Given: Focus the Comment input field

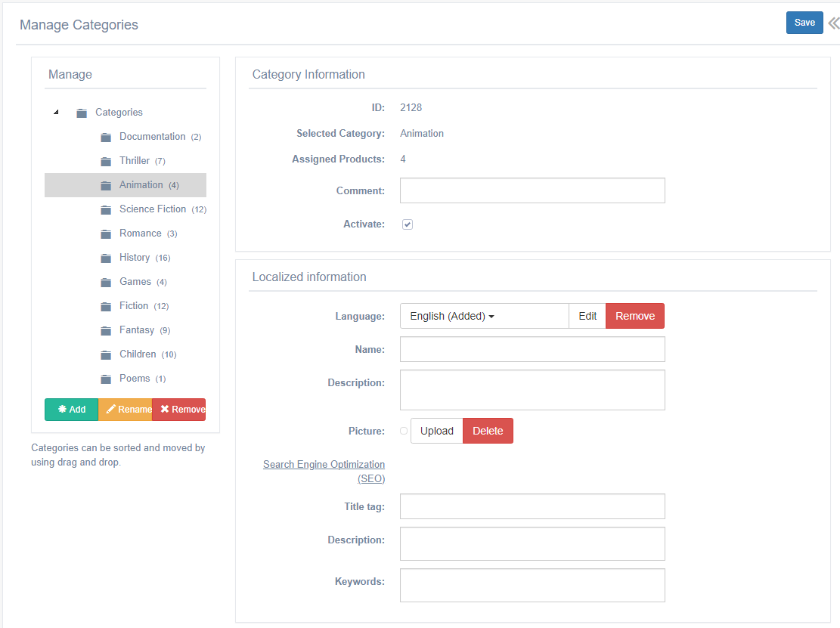Looking at the screenshot, I should (532, 190).
